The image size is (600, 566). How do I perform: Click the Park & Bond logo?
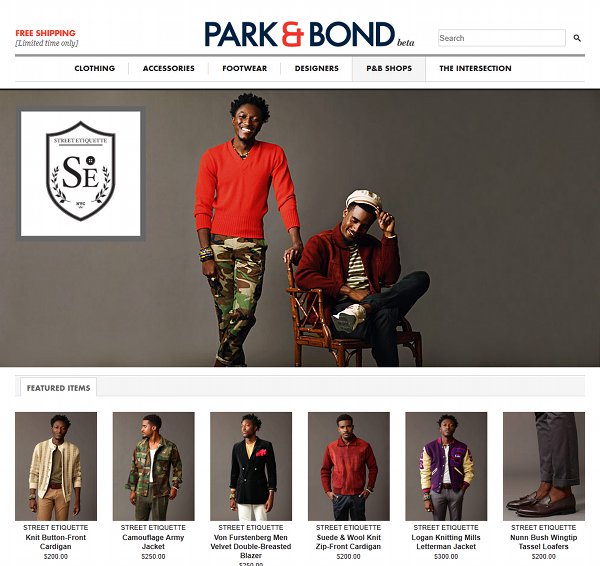[309, 34]
